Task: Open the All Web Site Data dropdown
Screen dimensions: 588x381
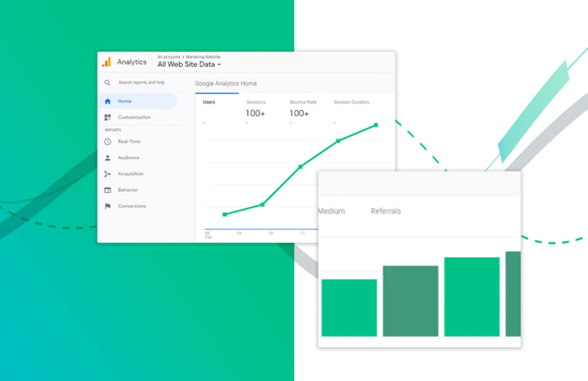Action: [189, 64]
